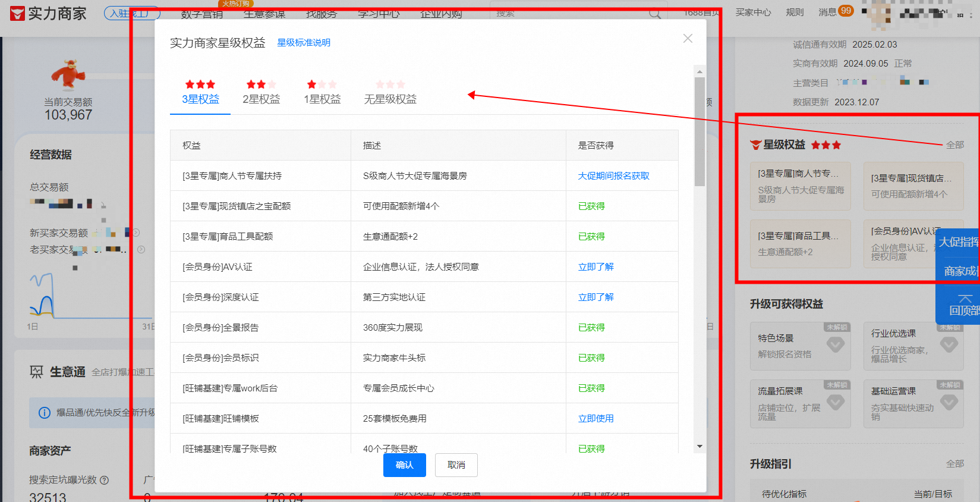Open the 星级标准说明 link
The width and height of the screenshot is (980, 502).
point(304,43)
